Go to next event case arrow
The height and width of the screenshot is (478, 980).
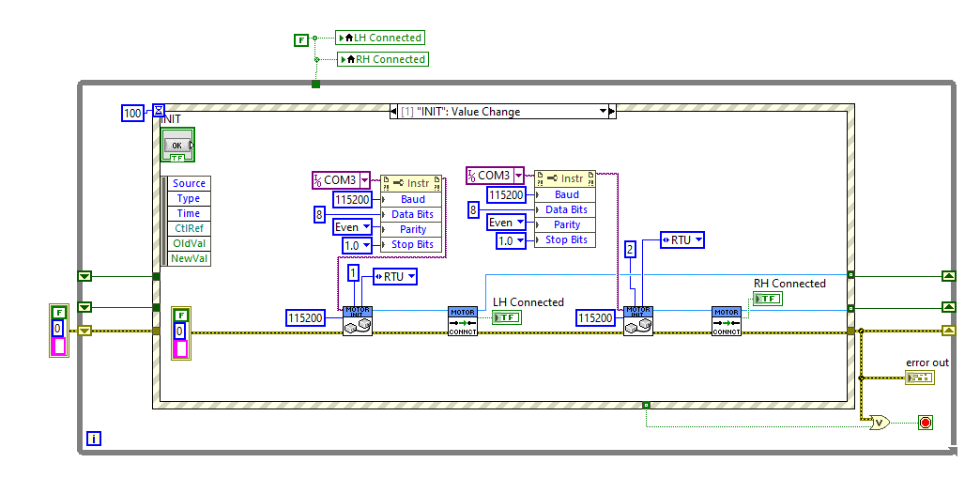[x=612, y=112]
